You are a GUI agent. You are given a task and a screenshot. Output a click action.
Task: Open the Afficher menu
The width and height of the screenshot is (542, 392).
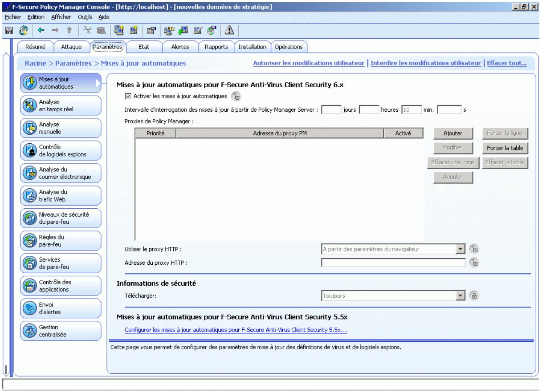click(x=61, y=17)
